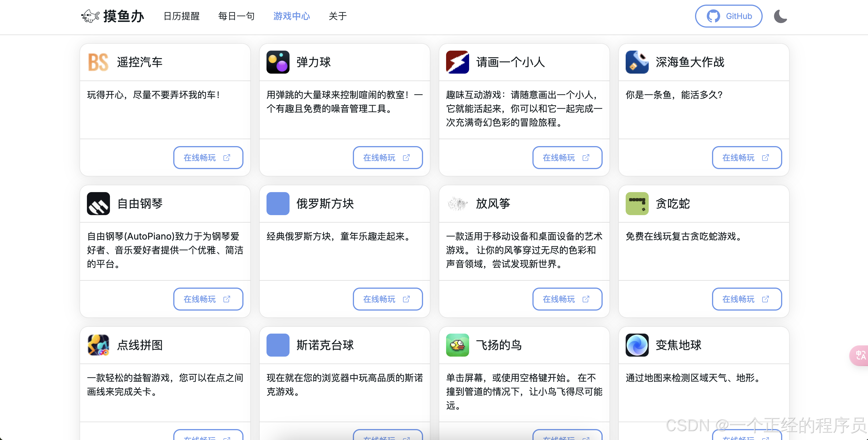Click the 变焦地球 globe icon
The width and height of the screenshot is (868, 440).
pos(637,345)
